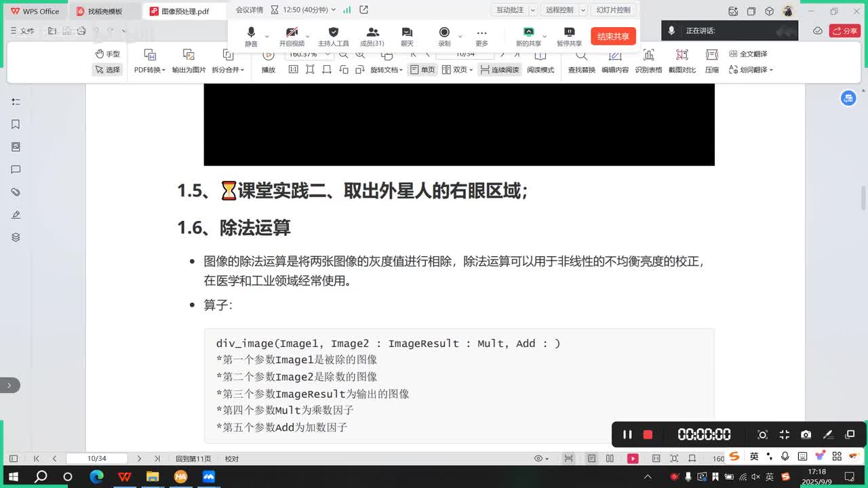Open PDF转换 dropdown
Viewport: 868px width, 488px height.
150,61
